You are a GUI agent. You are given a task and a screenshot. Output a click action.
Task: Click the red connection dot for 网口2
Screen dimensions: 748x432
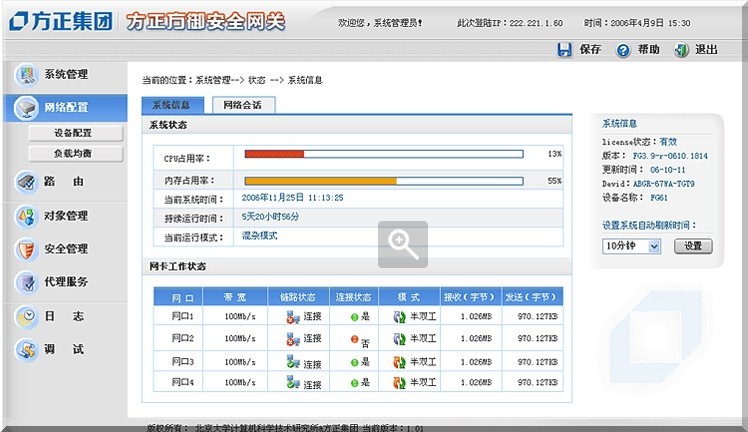click(354, 339)
